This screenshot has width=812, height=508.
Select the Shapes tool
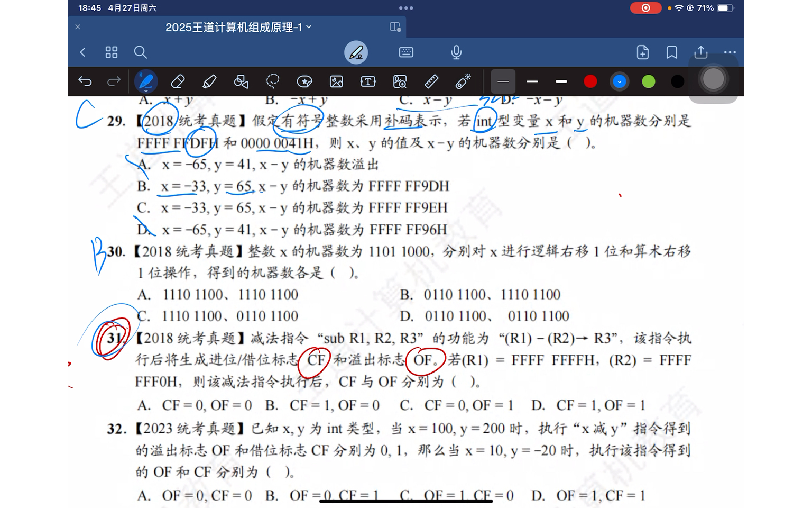tap(241, 81)
